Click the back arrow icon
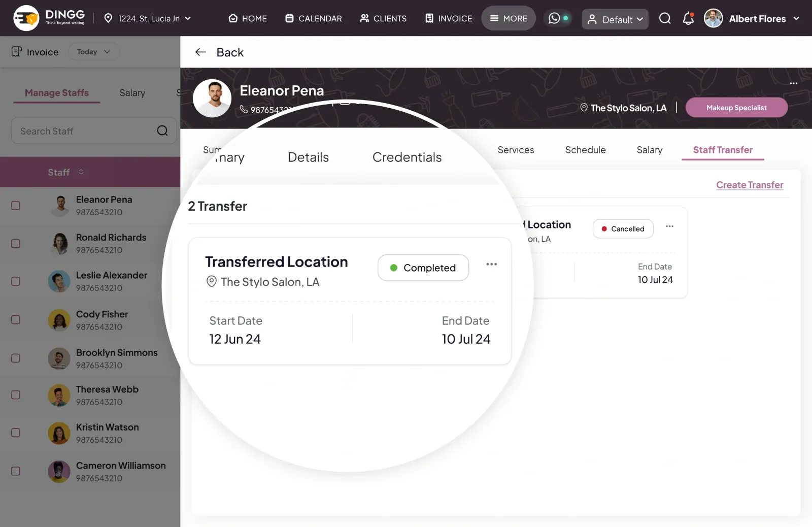812x527 pixels. pos(200,52)
